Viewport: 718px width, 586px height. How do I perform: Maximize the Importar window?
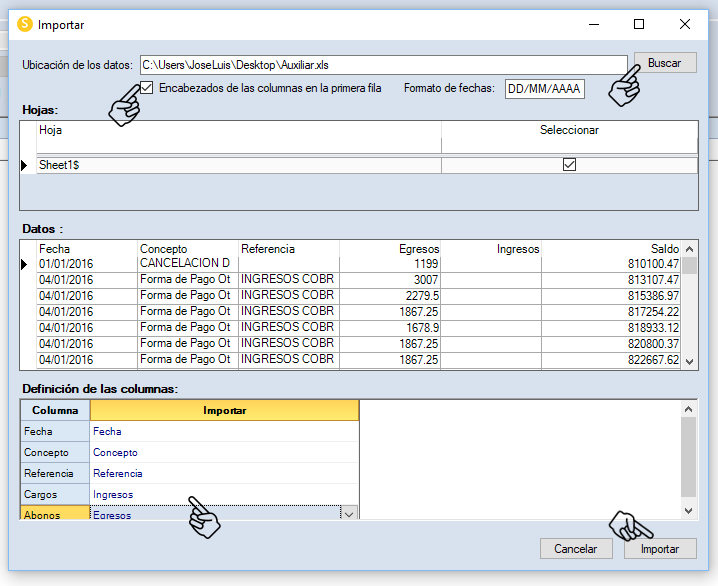[639, 24]
